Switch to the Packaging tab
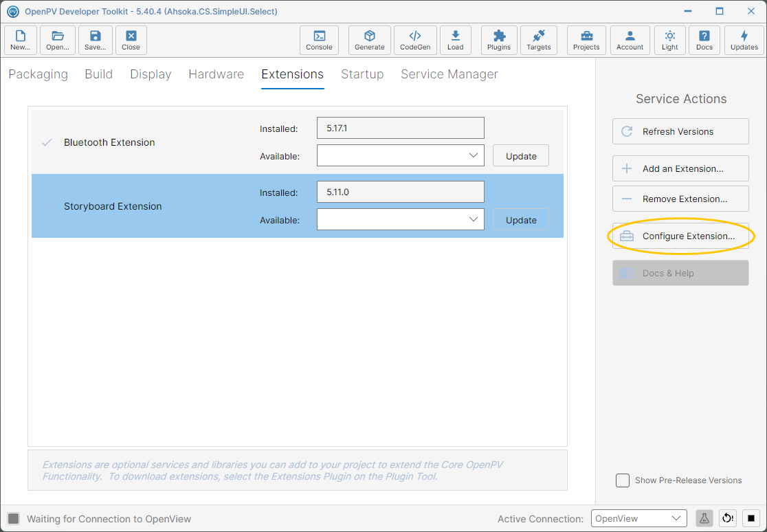The height and width of the screenshot is (532, 767). point(38,74)
